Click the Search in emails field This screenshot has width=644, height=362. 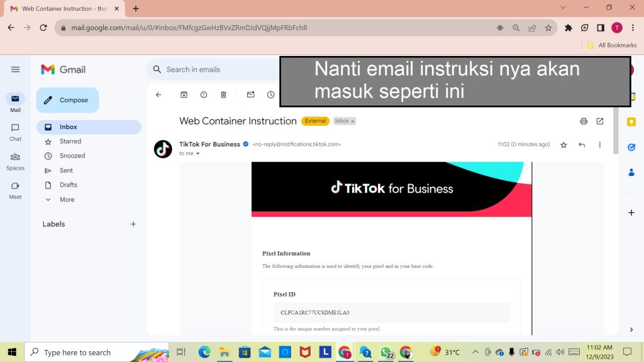click(x=214, y=70)
